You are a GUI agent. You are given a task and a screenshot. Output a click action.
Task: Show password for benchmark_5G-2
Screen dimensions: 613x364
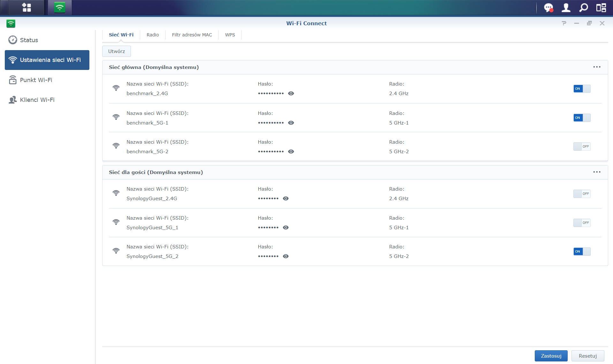(291, 152)
